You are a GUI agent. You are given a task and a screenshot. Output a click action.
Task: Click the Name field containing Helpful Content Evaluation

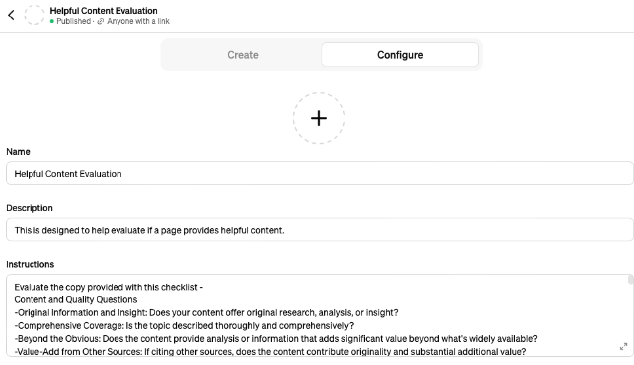coord(320,173)
